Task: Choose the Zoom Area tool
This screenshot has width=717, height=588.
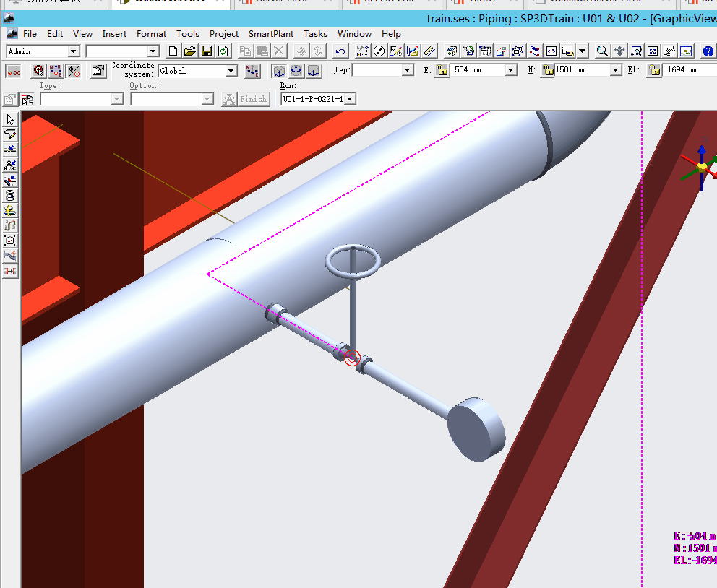Action: (x=636, y=51)
